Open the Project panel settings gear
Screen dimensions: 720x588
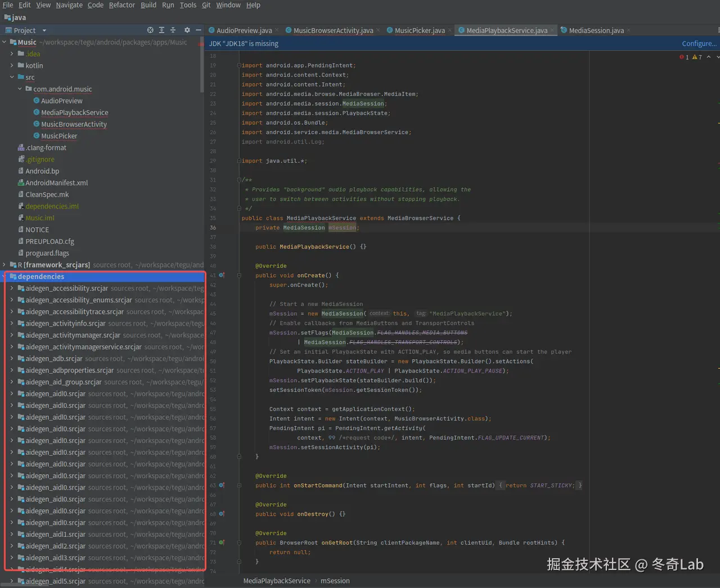(x=187, y=30)
